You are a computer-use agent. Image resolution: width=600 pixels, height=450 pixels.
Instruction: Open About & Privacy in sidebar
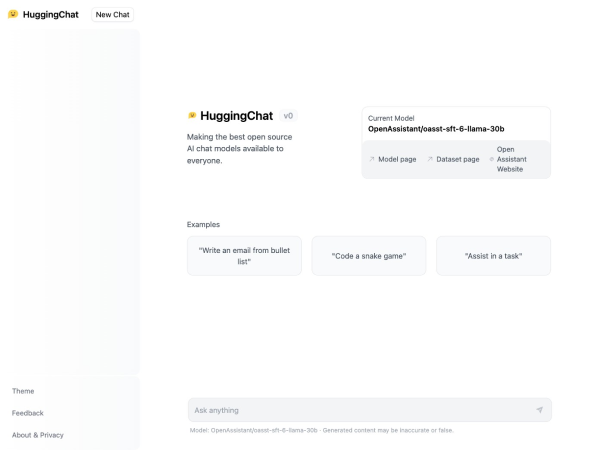point(38,435)
